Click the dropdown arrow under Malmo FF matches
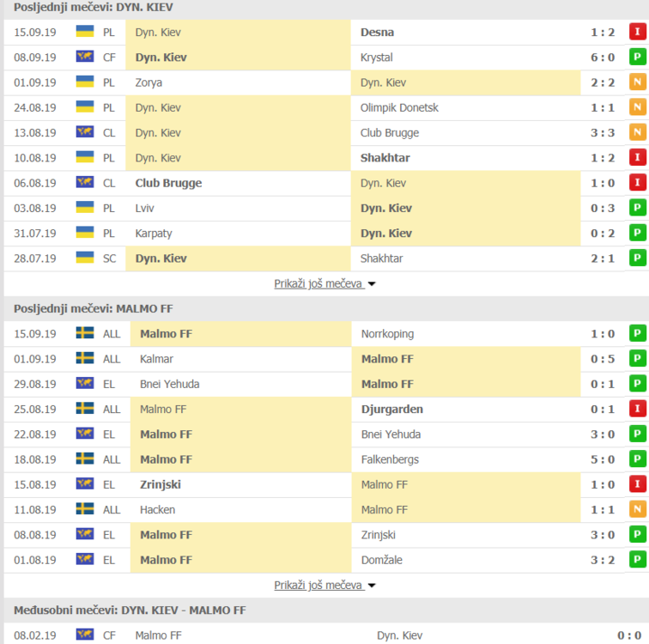The height and width of the screenshot is (644, 649). [x=372, y=586]
